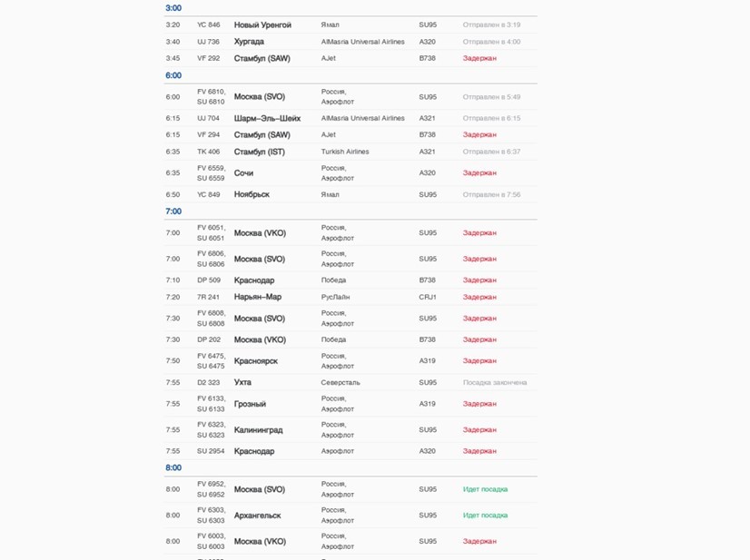The image size is (750, 560).
Task: Select the Ухта destination
Action: (242, 382)
